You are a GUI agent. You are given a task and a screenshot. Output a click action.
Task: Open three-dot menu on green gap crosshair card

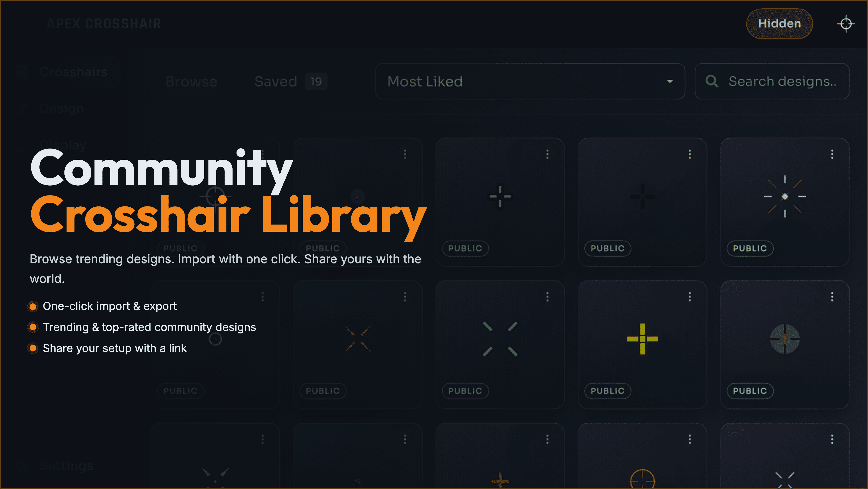pyautogui.click(x=547, y=154)
